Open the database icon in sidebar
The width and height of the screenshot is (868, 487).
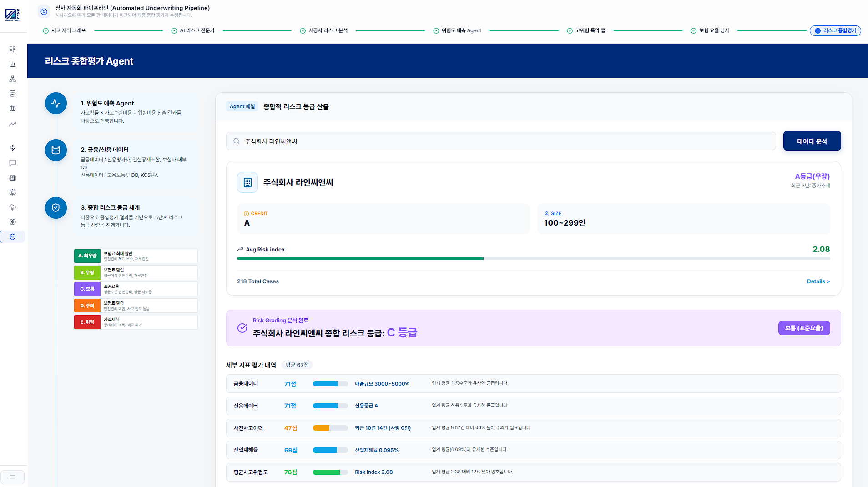13,94
